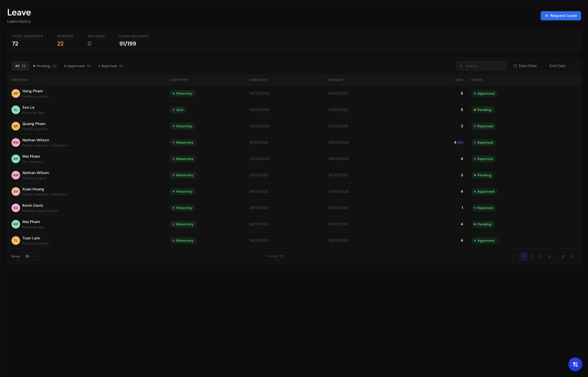Image resolution: width=588 pixels, height=377 pixels.
Task: Select the Rejected filter tab
Action: click(110, 66)
